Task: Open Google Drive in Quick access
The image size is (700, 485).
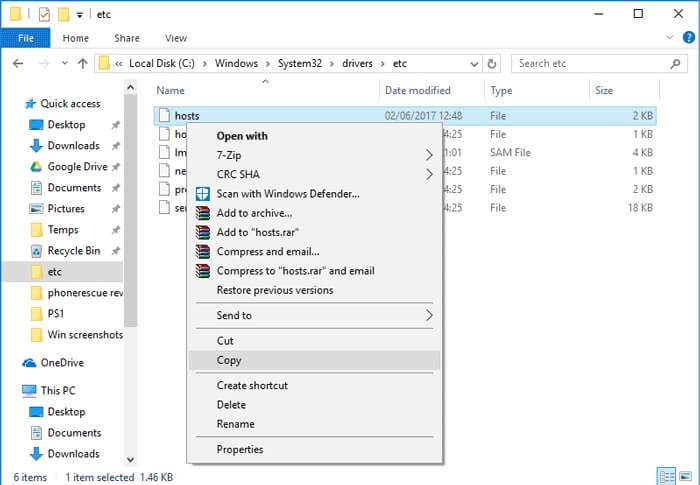Action: tap(76, 167)
